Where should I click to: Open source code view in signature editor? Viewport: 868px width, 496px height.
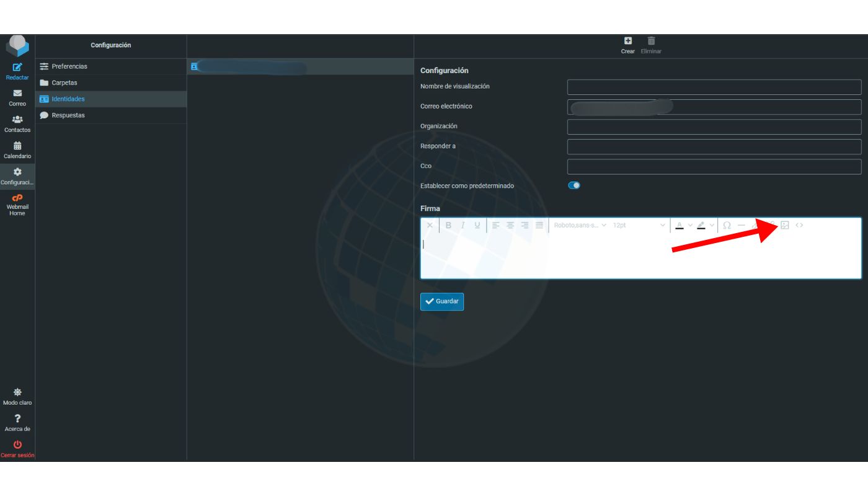tap(799, 225)
